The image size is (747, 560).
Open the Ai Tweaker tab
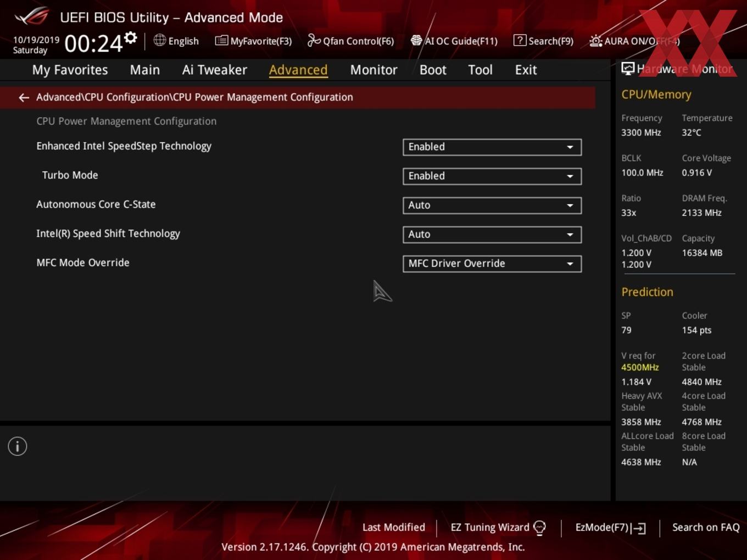click(x=215, y=70)
